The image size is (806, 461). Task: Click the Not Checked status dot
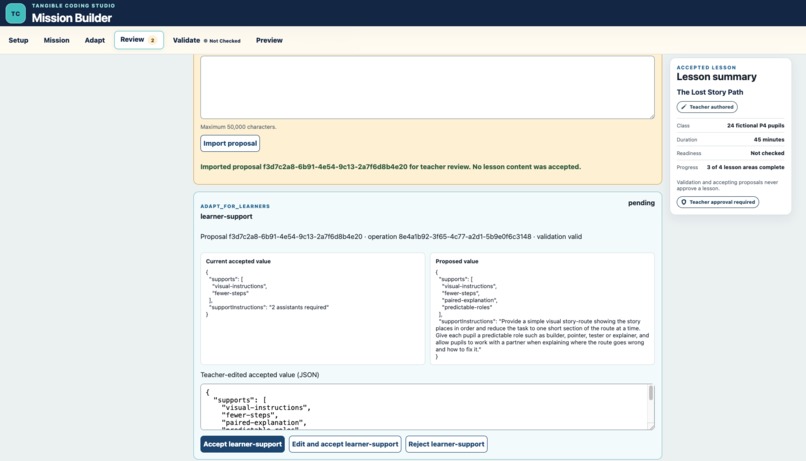[206, 41]
